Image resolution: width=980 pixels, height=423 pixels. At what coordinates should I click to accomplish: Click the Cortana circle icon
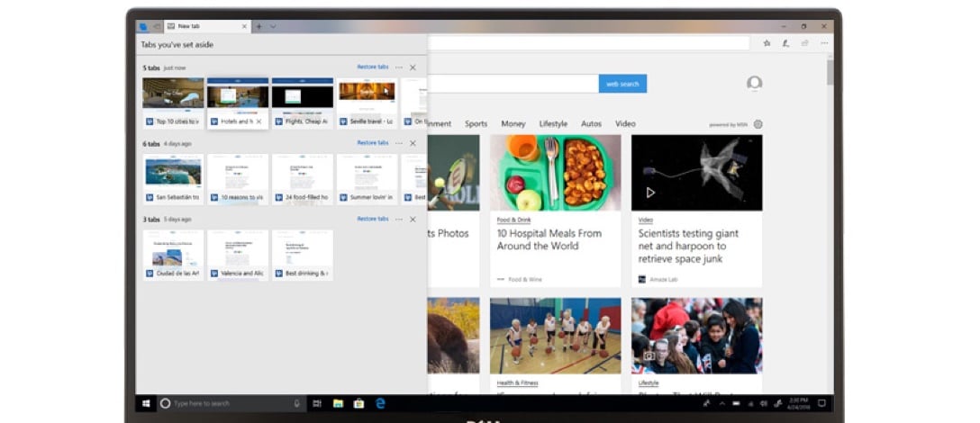click(165, 403)
